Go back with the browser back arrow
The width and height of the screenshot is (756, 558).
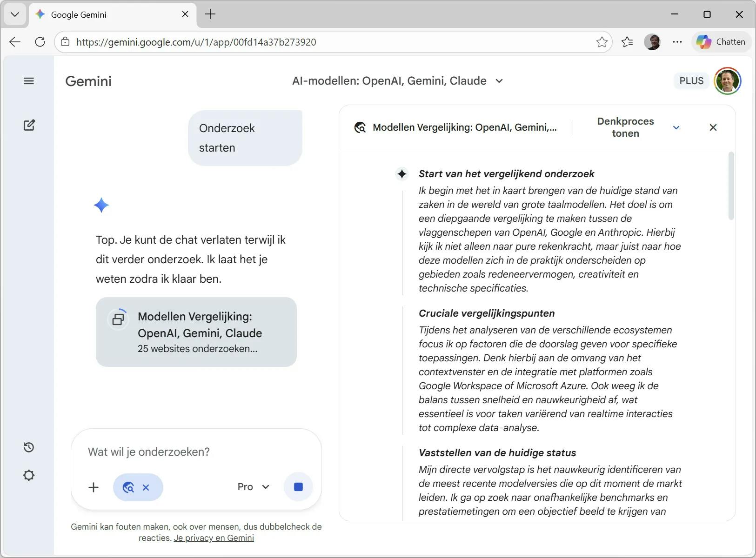coord(15,42)
